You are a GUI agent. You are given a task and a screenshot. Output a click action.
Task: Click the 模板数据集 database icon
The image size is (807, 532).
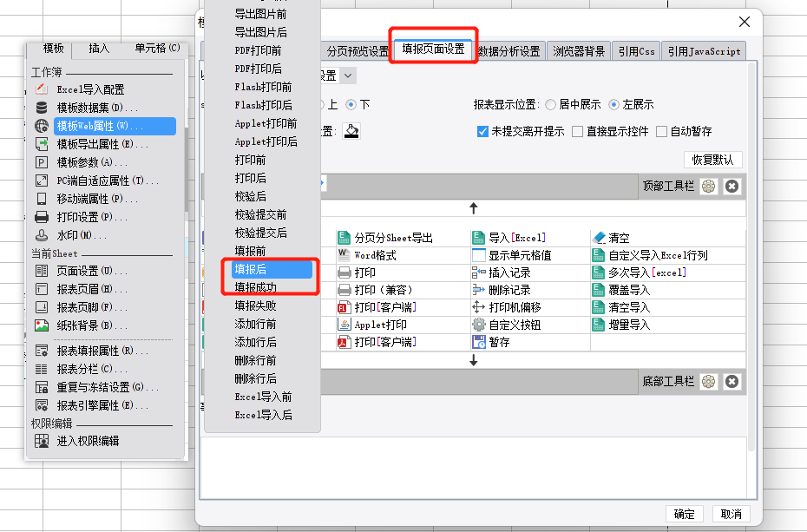pos(42,108)
